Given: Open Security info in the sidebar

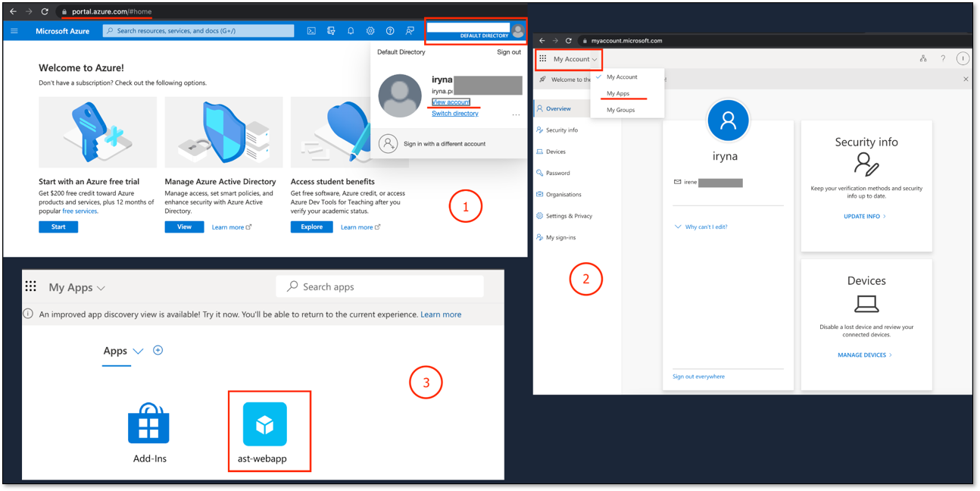Looking at the screenshot, I should (557, 130).
